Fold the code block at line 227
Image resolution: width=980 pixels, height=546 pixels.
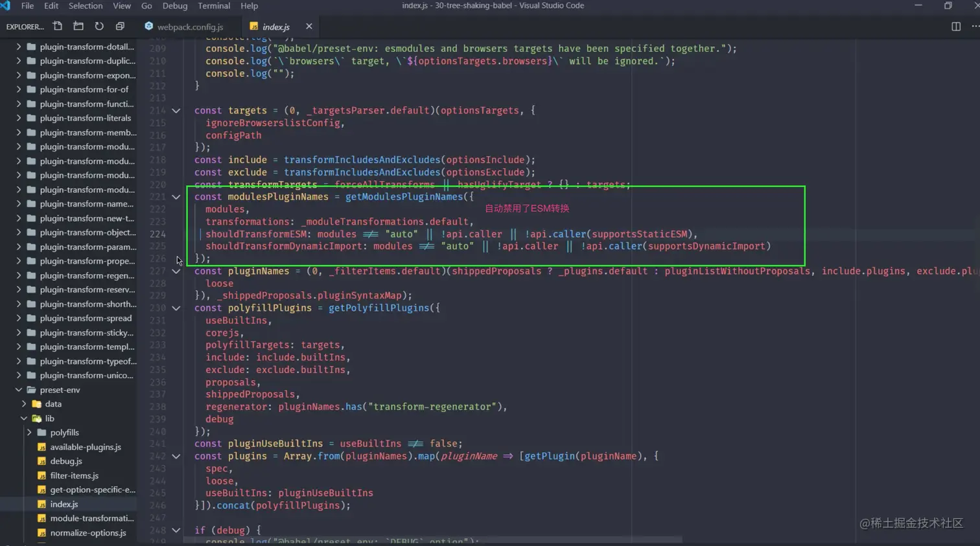(x=176, y=271)
